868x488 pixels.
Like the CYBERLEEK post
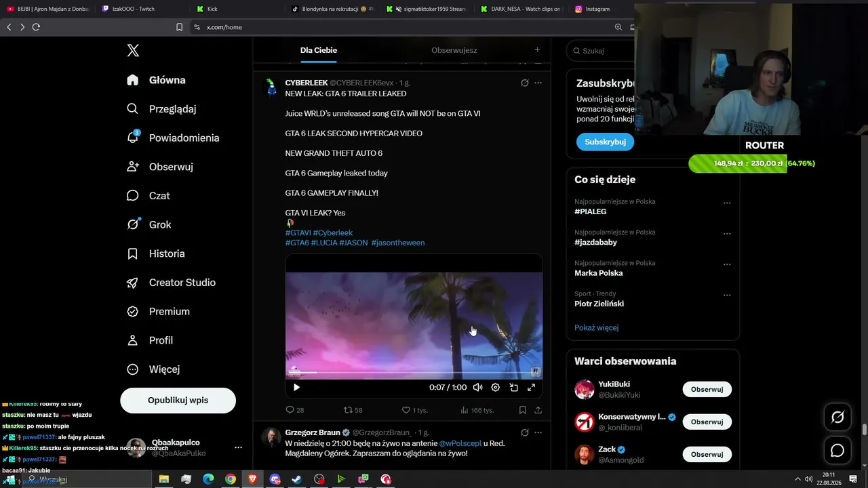click(414, 410)
